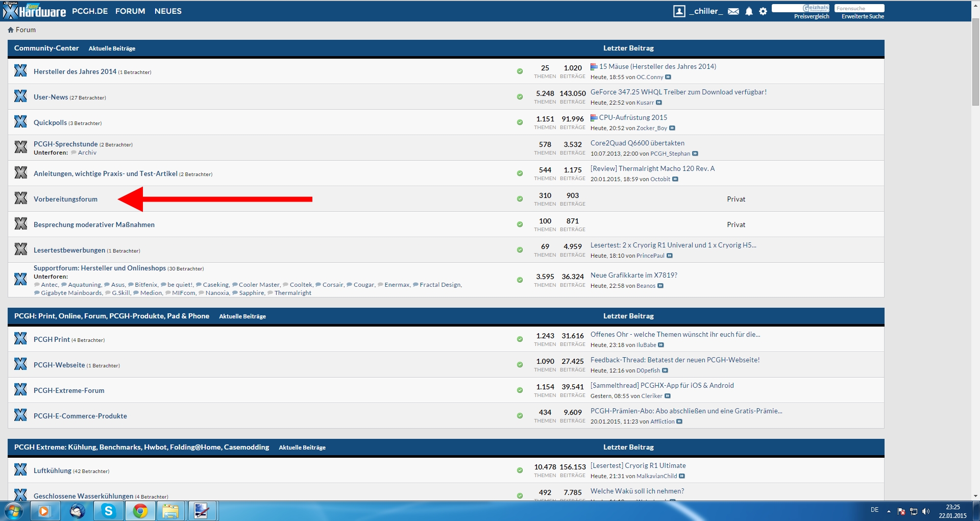Click forum icon beside User-News
This screenshot has height=521, width=980.
click(x=20, y=96)
